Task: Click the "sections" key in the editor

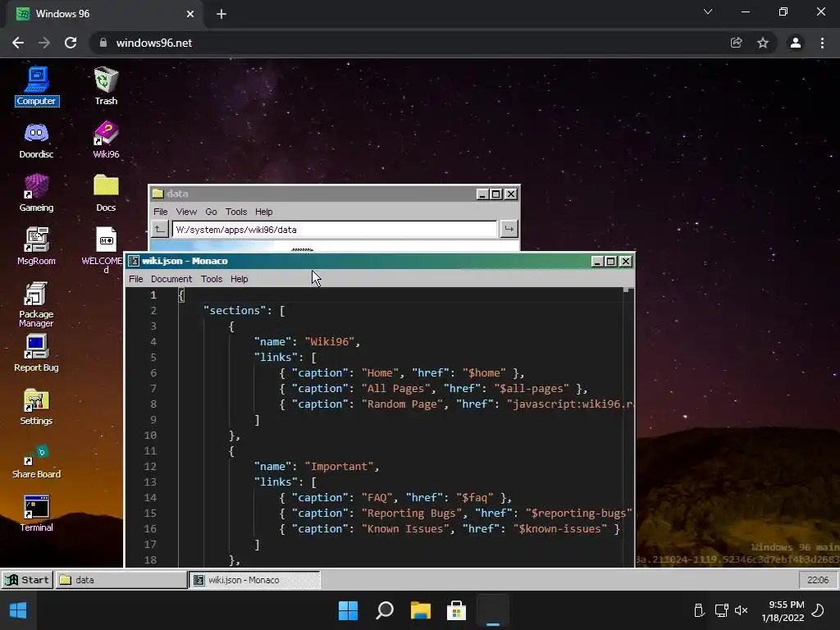Action: [x=235, y=310]
